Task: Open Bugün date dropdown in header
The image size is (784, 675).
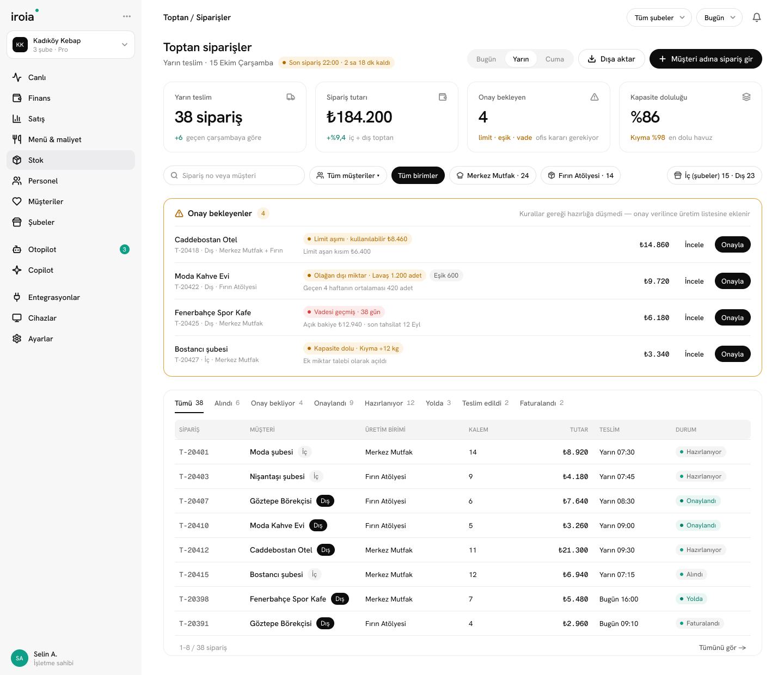Action: (x=719, y=17)
